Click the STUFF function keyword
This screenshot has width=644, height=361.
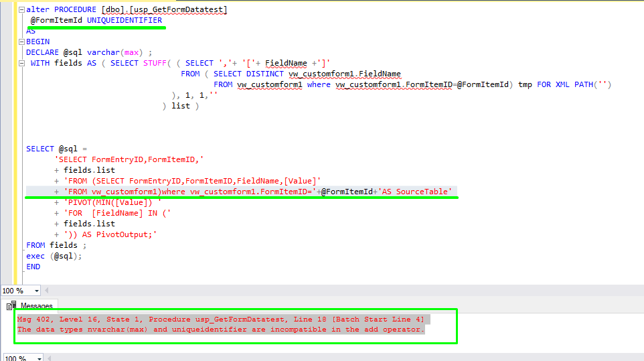(x=155, y=63)
